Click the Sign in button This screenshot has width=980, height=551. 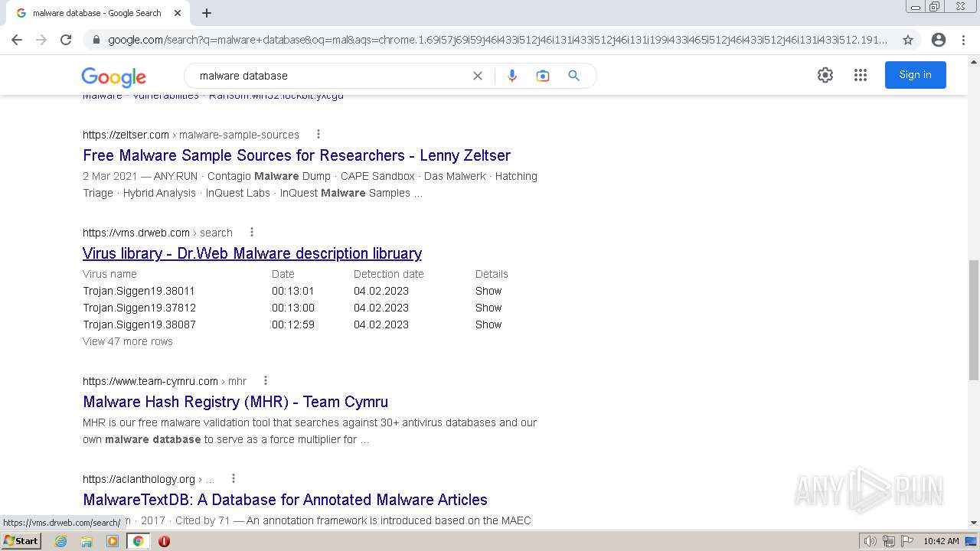tap(916, 75)
